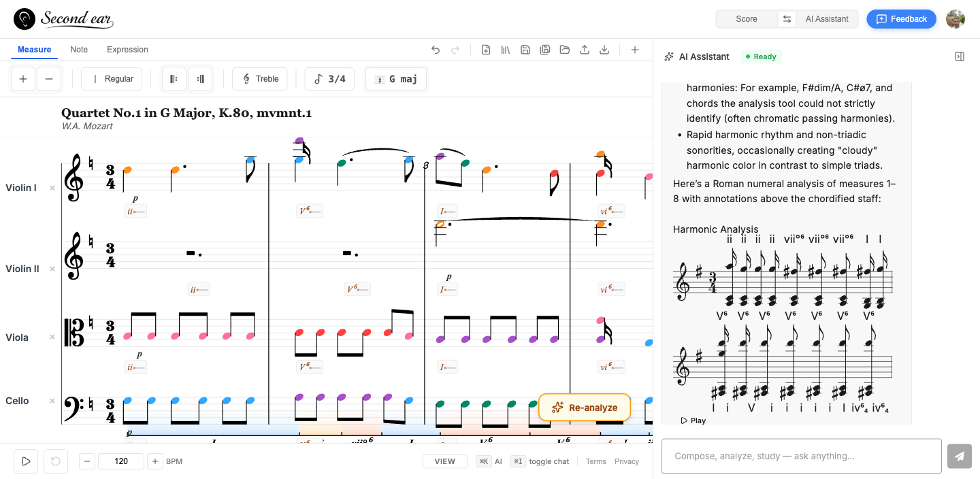
Task: Insert a start repeat barline
Action: pos(174,79)
